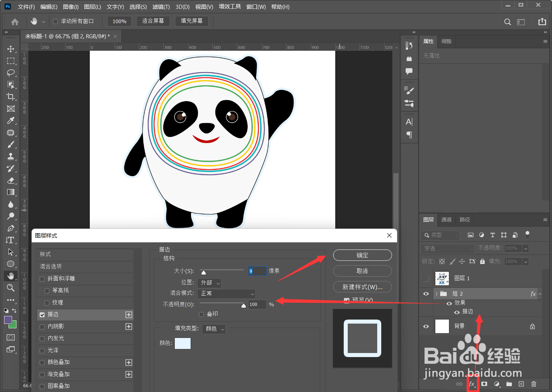Screen dimensions: 552x392
Task: Add another 描边 effect with plus button
Action: 129,315
